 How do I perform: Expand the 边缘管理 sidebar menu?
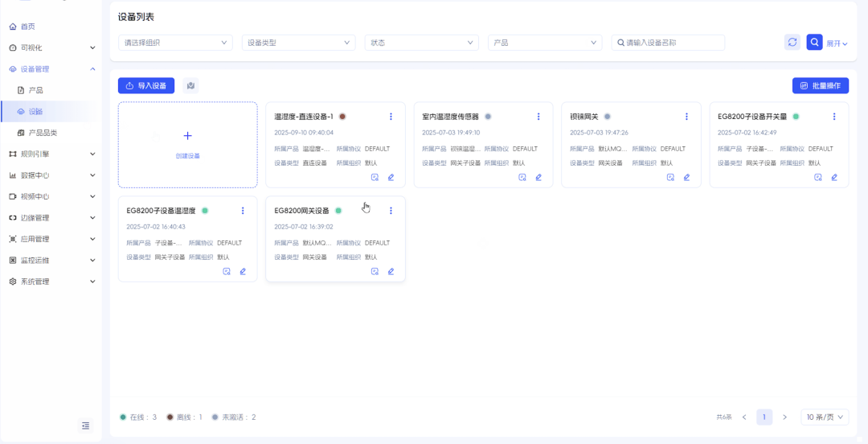click(51, 218)
